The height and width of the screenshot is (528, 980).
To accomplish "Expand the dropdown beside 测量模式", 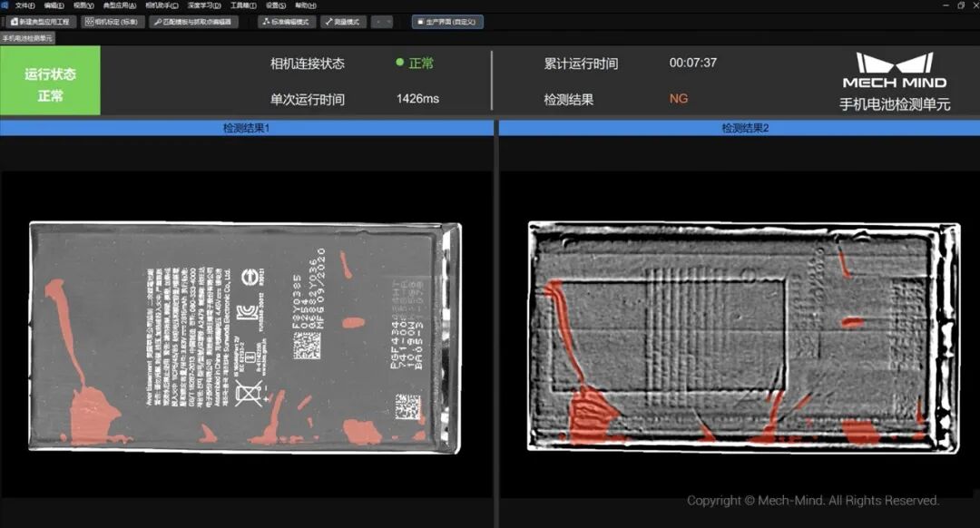I will [383, 22].
